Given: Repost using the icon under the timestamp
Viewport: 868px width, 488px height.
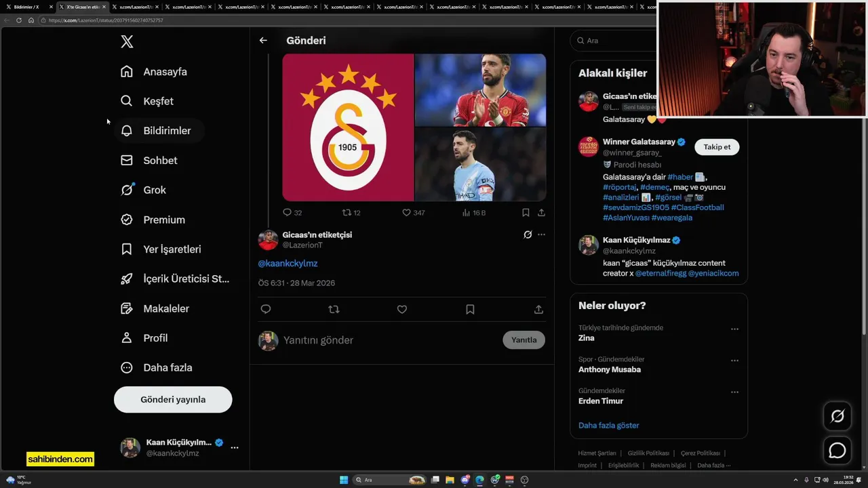Looking at the screenshot, I should [334, 309].
